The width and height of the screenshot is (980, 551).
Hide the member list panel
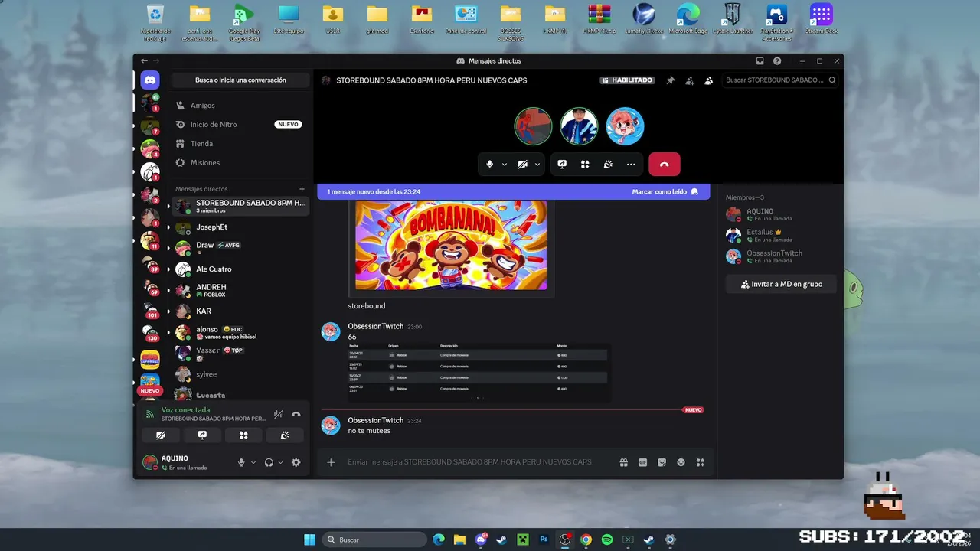709,80
